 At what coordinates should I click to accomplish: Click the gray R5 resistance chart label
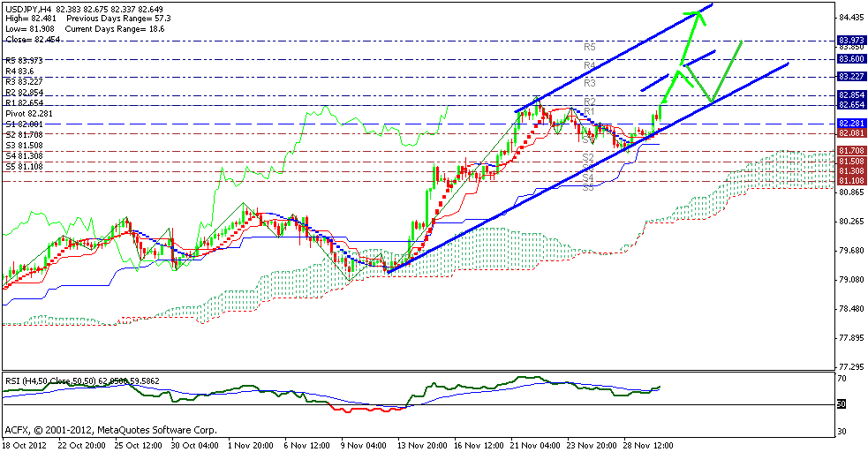coord(590,46)
